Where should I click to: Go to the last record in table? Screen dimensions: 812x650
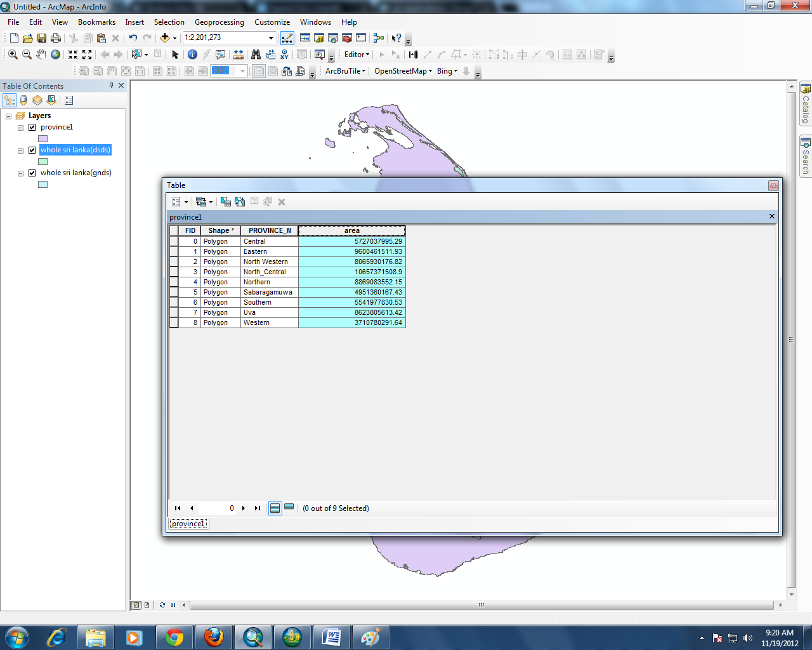coord(257,508)
